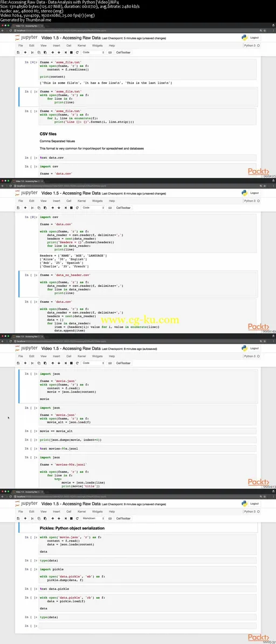Image resolution: width=276 pixels, height=644 pixels.
Task: Open View menu in the 9-minutes-ago frame
Action: tap(44, 511)
